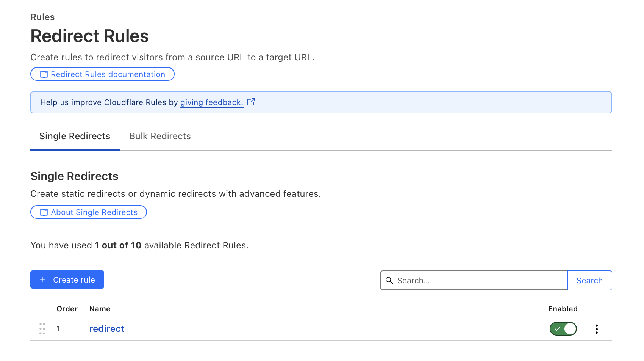Click the Search button

coord(589,280)
